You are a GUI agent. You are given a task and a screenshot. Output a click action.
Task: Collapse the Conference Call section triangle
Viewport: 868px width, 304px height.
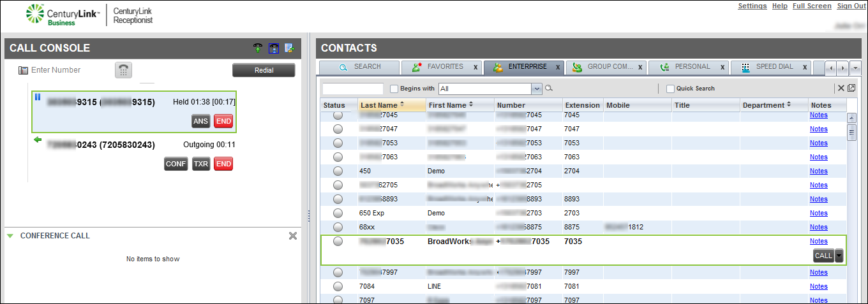click(10, 236)
